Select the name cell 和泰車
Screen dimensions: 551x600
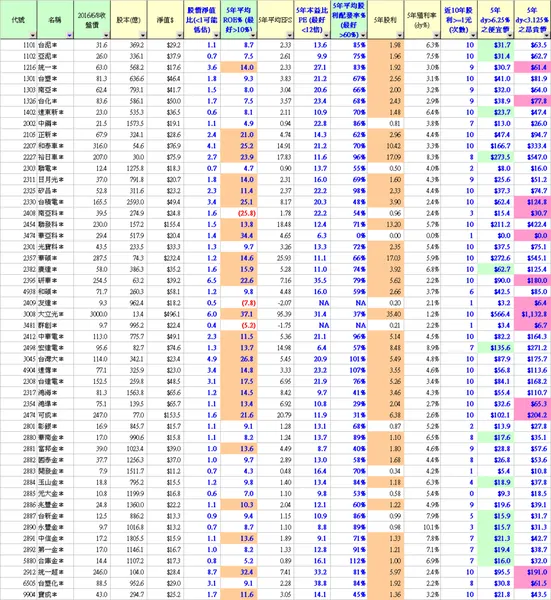55,146
